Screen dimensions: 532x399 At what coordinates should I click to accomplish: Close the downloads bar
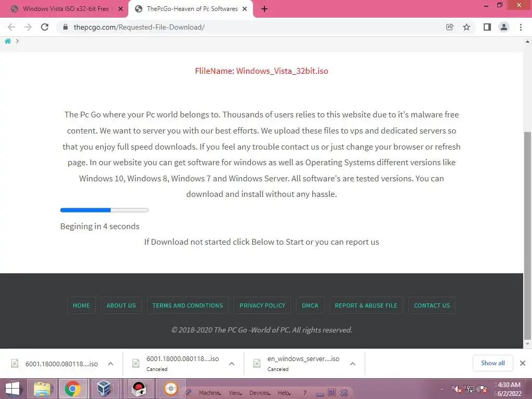523,363
